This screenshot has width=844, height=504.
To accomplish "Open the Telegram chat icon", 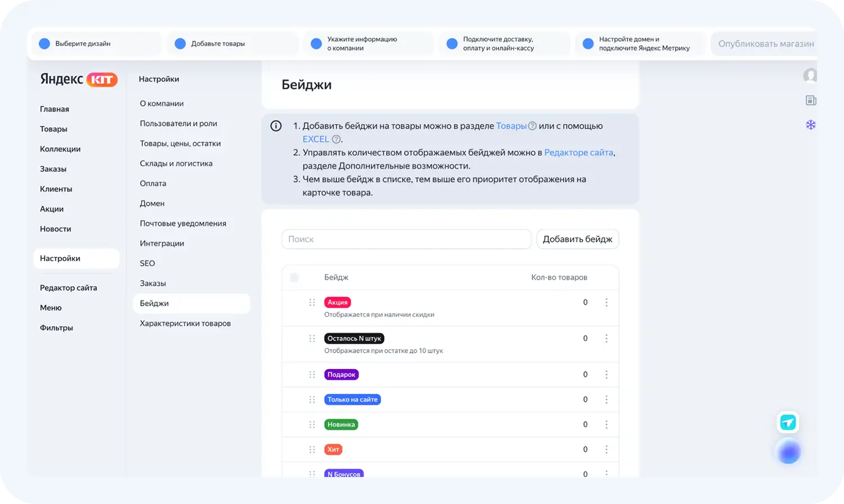I will 788,422.
